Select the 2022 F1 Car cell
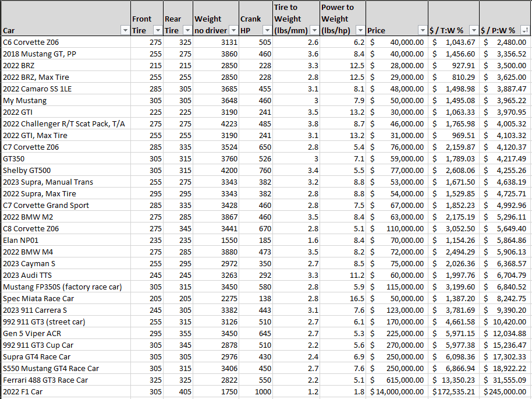 66,392
